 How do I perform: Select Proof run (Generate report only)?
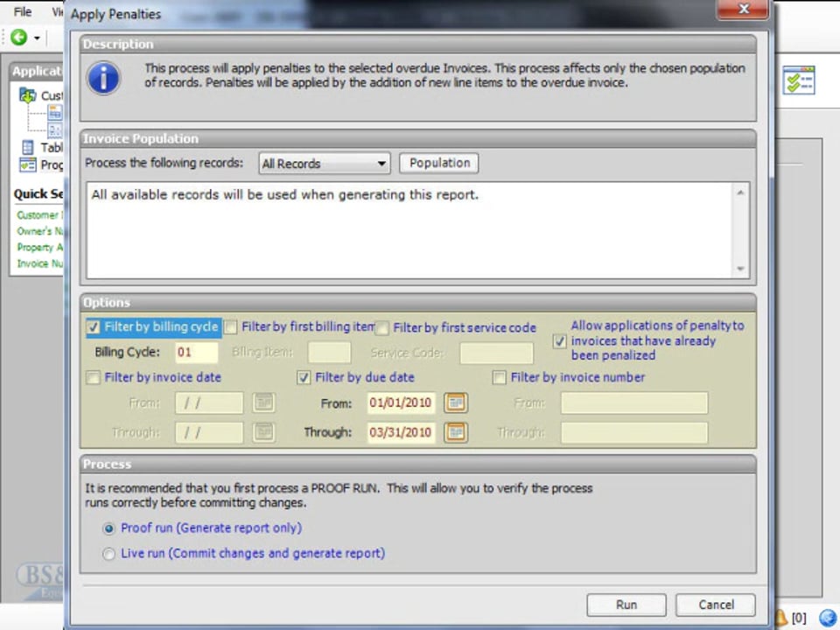(x=108, y=528)
